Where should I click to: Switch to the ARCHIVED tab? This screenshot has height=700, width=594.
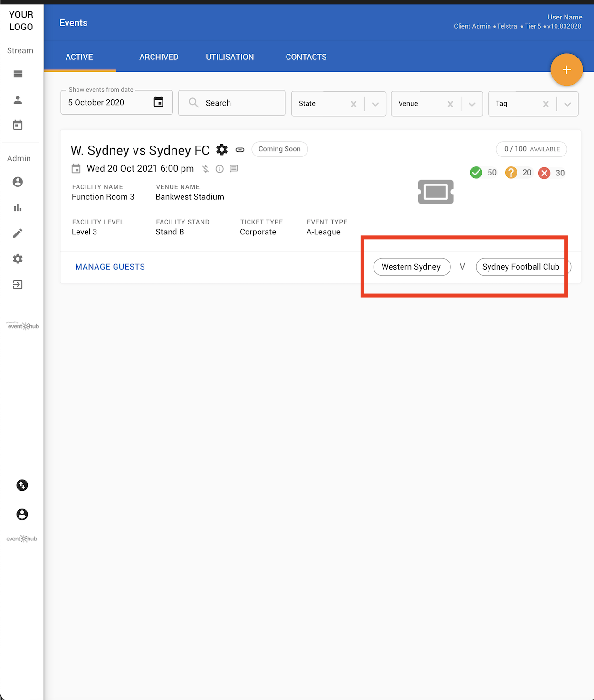[159, 57]
